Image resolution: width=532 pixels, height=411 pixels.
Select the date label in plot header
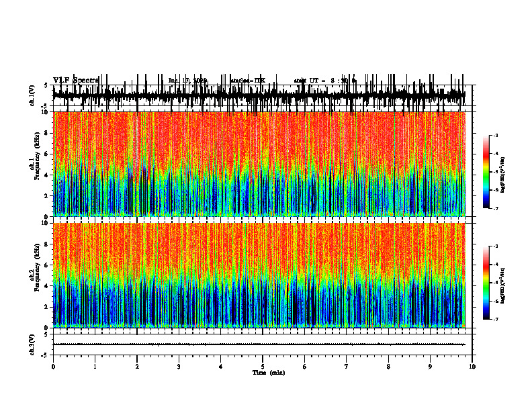pyautogui.click(x=187, y=81)
